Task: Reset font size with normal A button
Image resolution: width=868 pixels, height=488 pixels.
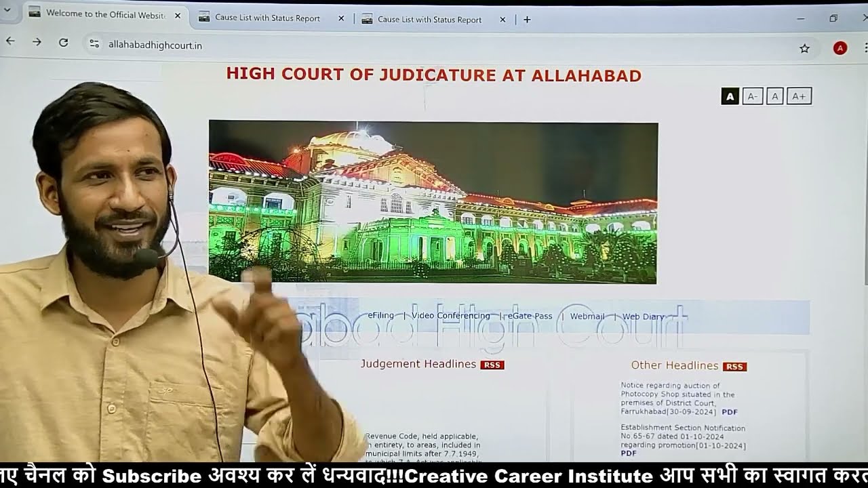Action: (775, 96)
